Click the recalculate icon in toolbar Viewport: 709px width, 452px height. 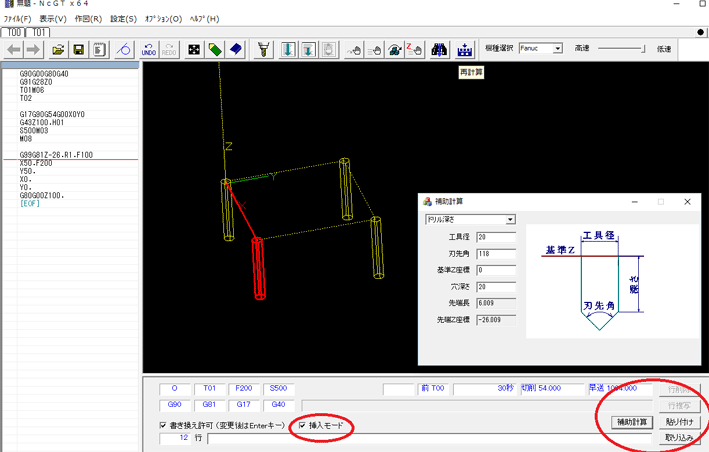pos(465,49)
